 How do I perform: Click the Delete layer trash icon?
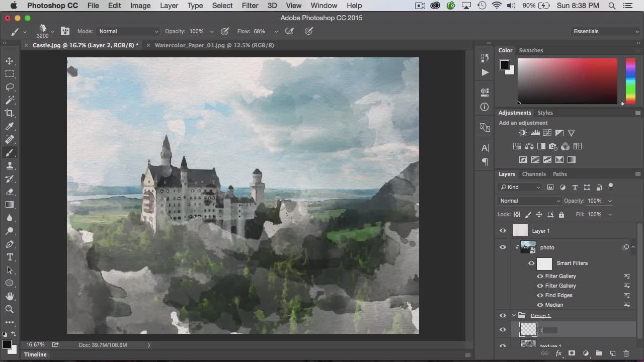click(x=626, y=353)
